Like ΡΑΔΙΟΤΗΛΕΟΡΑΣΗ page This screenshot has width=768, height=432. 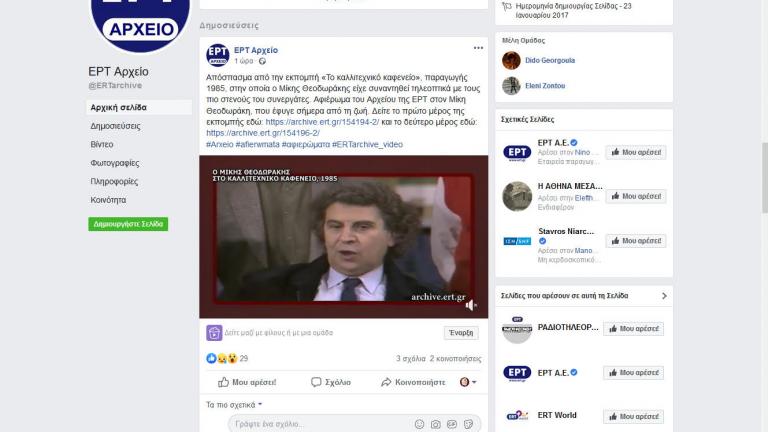(634, 329)
